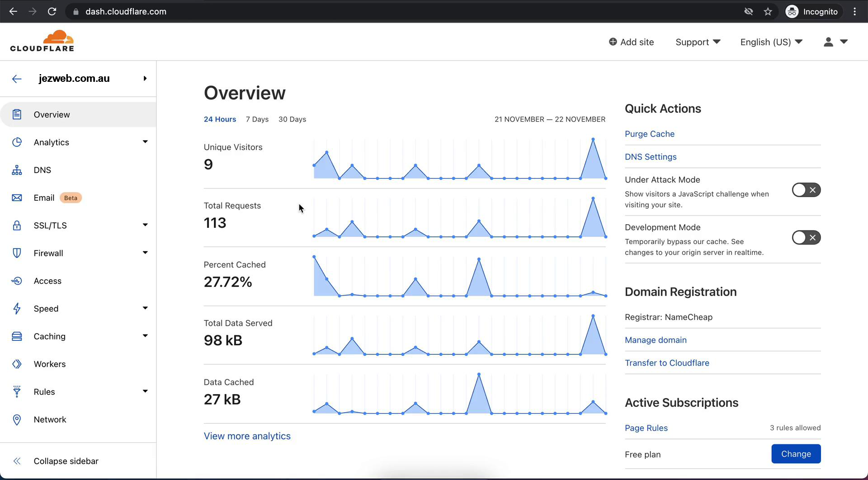Bookmark this page with the star icon
868x480 pixels.
pos(768,12)
